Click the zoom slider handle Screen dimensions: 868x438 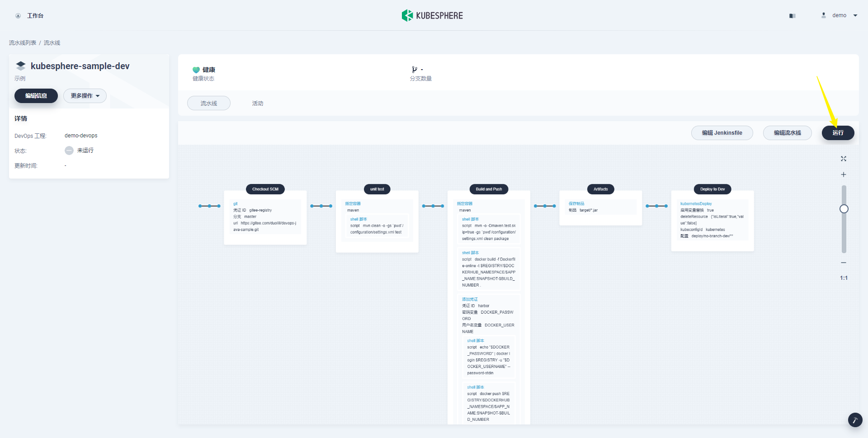pyautogui.click(x=844, y=209)
